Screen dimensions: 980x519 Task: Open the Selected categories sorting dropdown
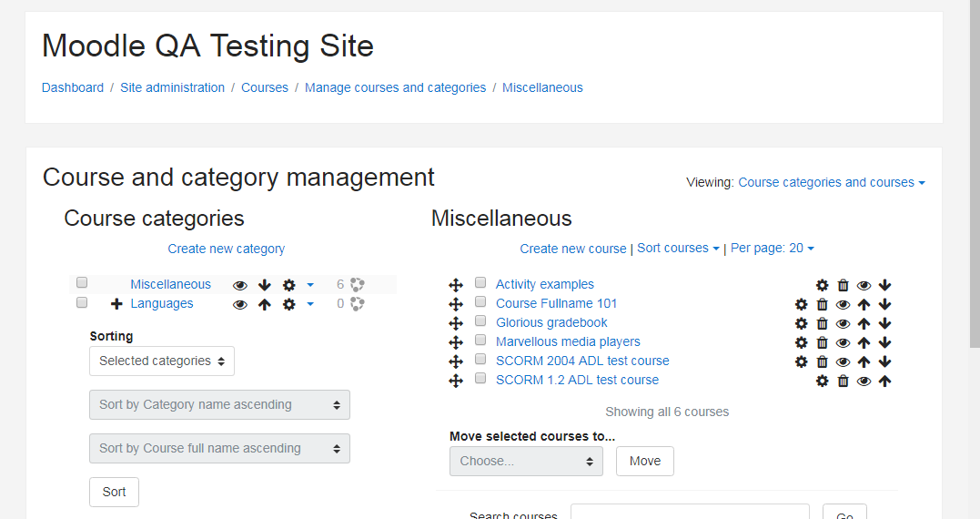coord(162,361)
